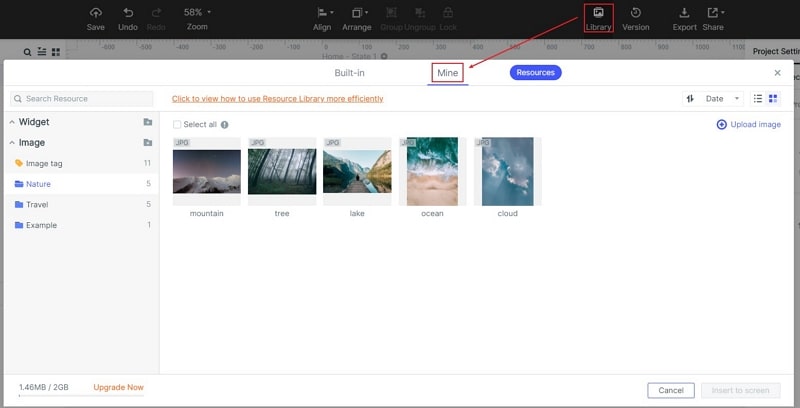This screenshot has height=408, width=800.
Task: Open the Resource Library usage guide link
Action: [x=278, y=98]
